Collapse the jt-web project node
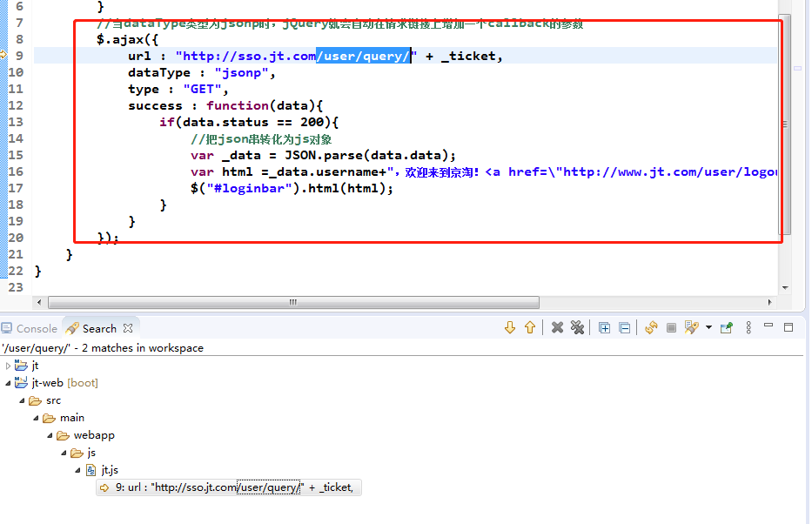This screenshot has height=524, width=812. [x=8, y=383]
